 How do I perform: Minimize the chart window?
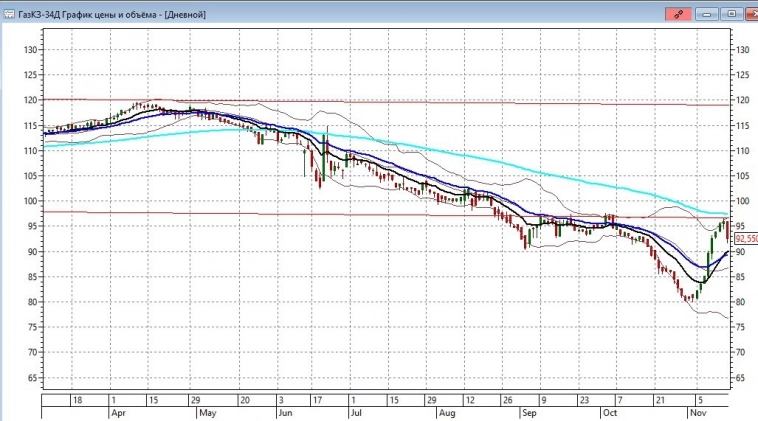point(709,14)
